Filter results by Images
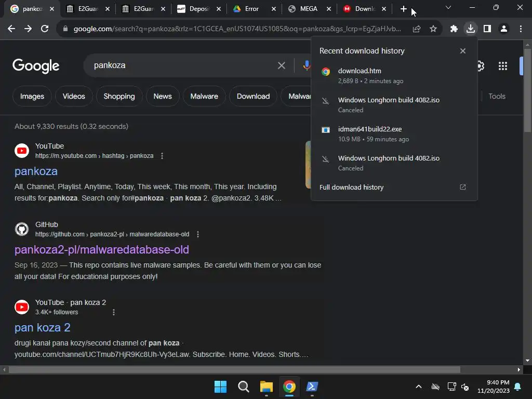Image resolution: width=532 pixels, height=399 pixels. coord(32,96)
